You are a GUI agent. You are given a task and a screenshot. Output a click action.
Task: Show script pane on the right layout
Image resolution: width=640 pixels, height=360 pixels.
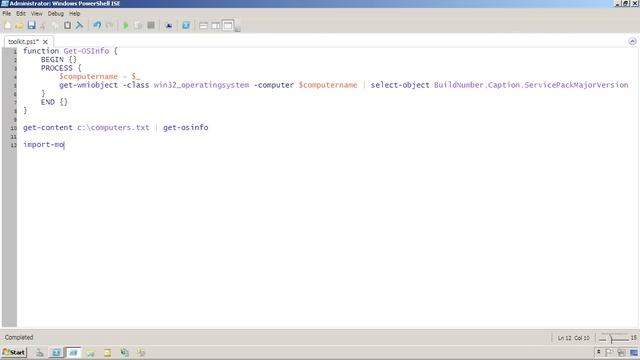coord(216,25)
